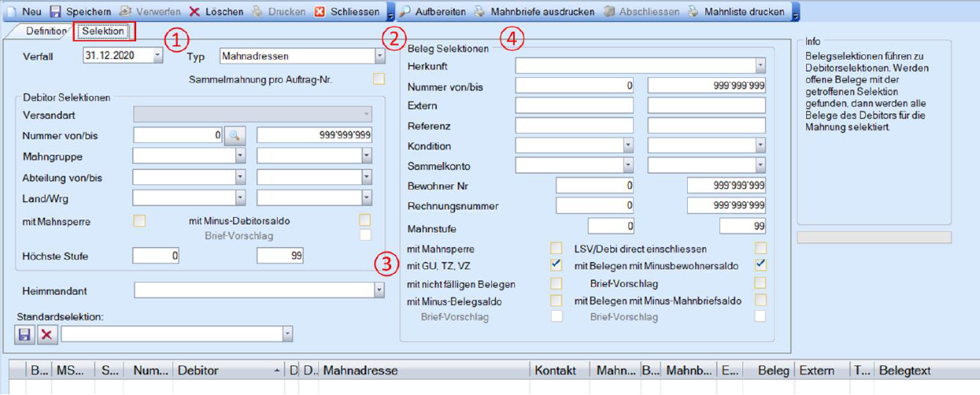
Task: Save the Standardselektion with disk icon
Action: (24, 334)
